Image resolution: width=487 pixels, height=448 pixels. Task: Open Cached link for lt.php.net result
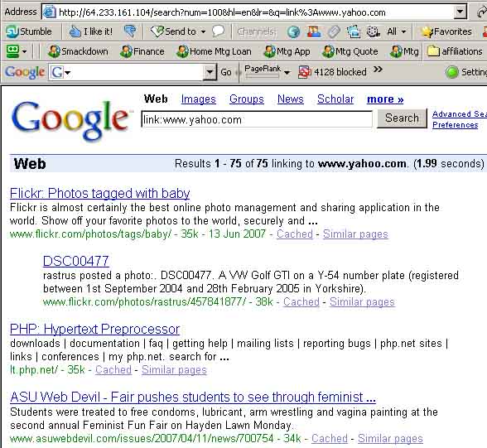tap(113, 370)
